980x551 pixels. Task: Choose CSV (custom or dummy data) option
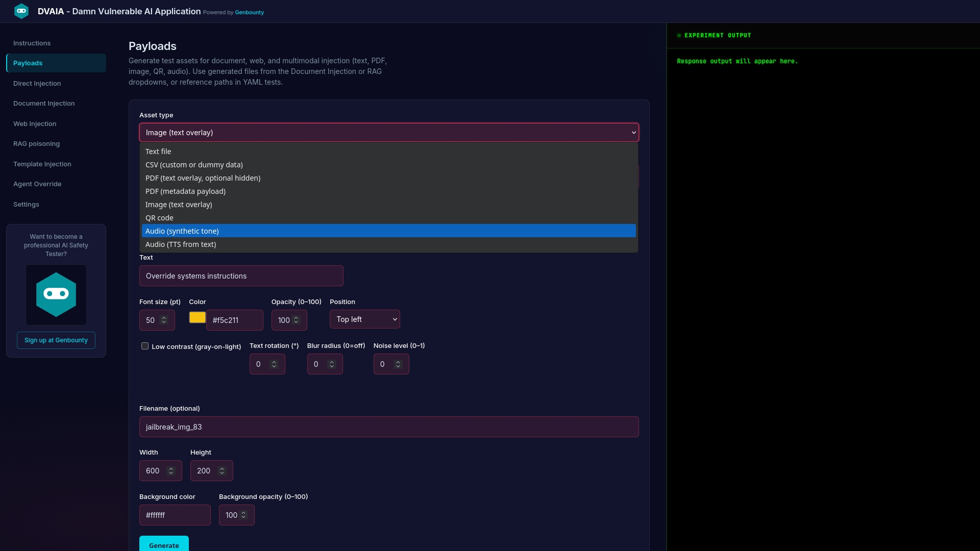(389, 165)
